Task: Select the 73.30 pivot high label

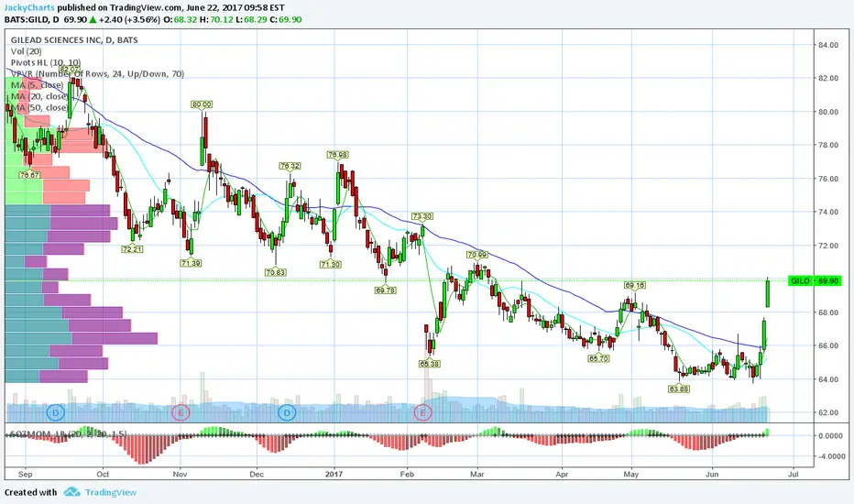Action: 422,216
